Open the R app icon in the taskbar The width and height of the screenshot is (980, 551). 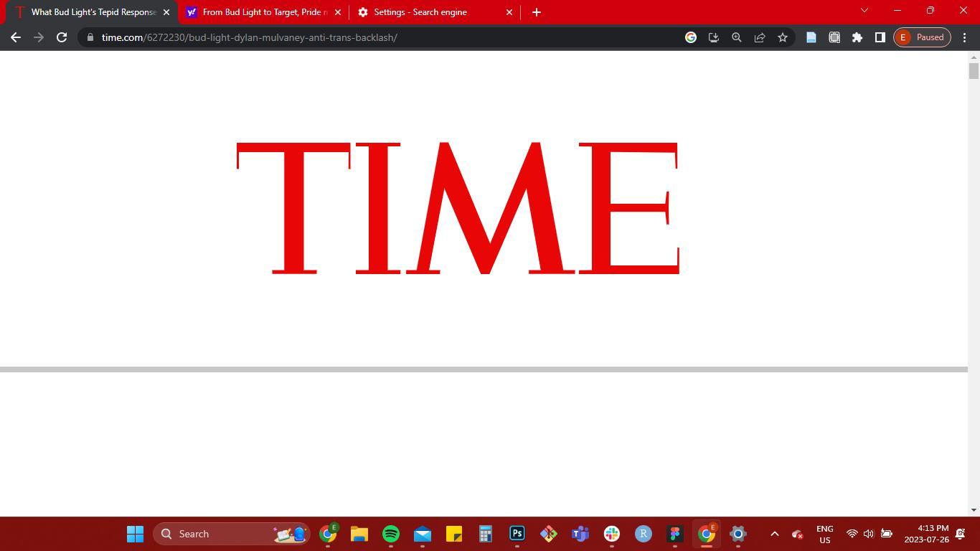[644, 534]
